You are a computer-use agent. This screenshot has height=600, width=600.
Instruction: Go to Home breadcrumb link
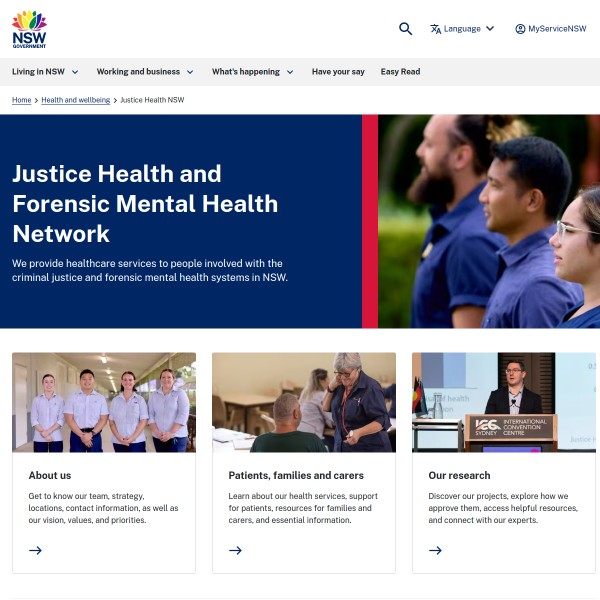coord(21,100)
